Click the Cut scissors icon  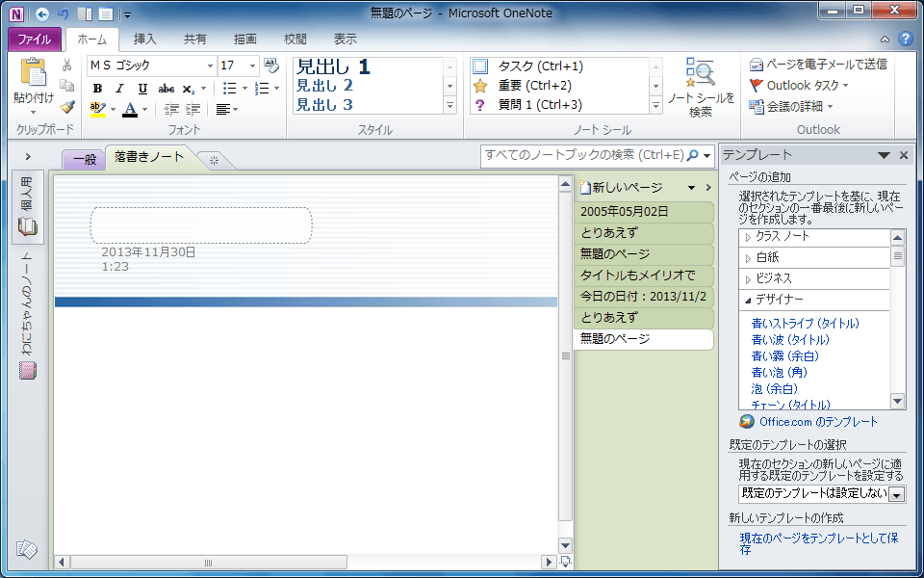pyautogui.click(x=67, y=65)
